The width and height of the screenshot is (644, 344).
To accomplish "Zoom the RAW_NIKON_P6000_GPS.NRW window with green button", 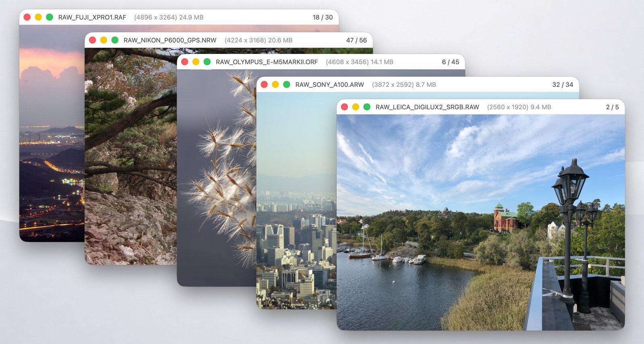I will (x=115, y=40).
